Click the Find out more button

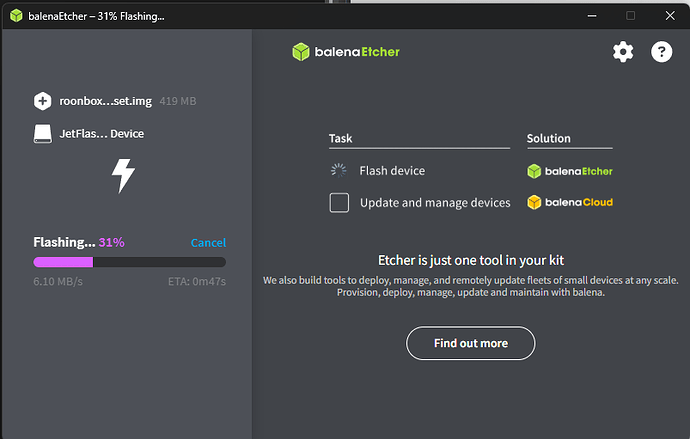click(471, 343)
